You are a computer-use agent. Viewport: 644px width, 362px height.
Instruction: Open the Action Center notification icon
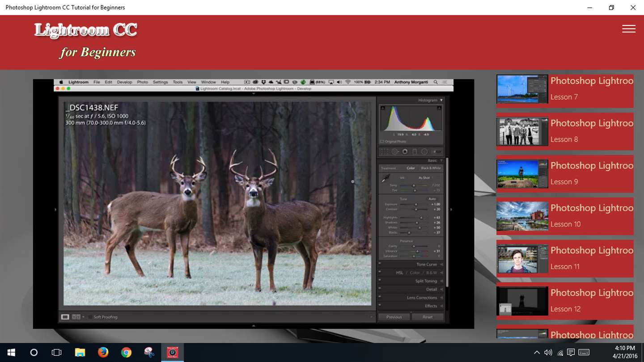pos(571,353)
